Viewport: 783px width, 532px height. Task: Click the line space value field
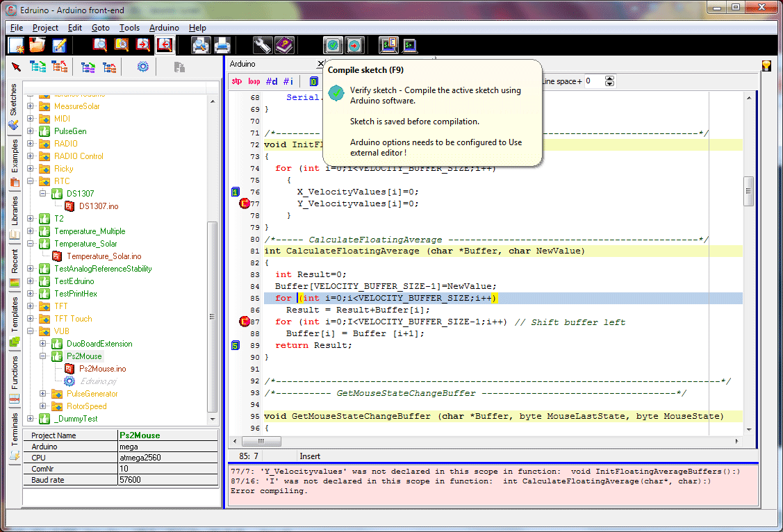(594, 81)
